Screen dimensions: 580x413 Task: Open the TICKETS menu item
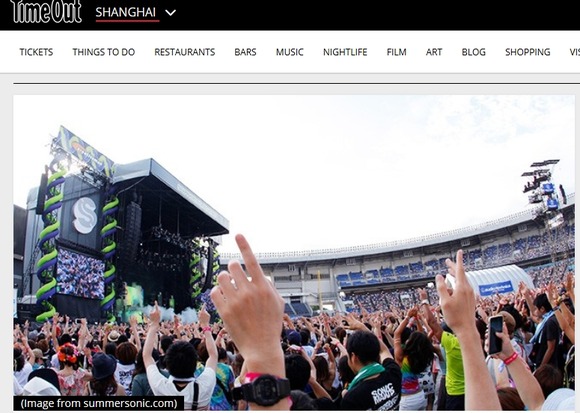point(36,52)
